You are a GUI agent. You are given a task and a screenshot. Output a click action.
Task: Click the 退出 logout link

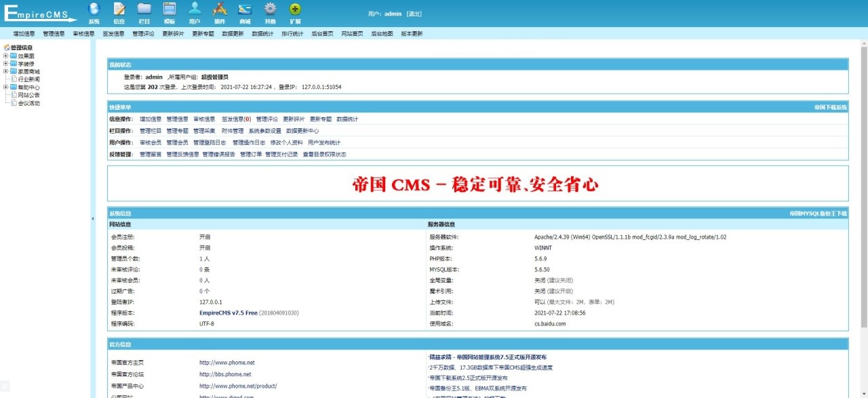414,14
